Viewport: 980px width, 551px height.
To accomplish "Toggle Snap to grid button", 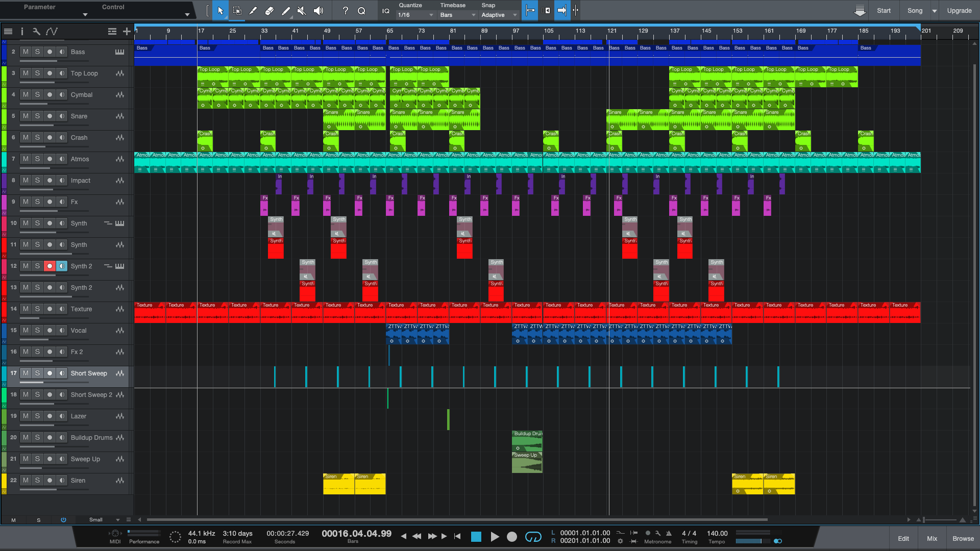I will tap(530, 10).
